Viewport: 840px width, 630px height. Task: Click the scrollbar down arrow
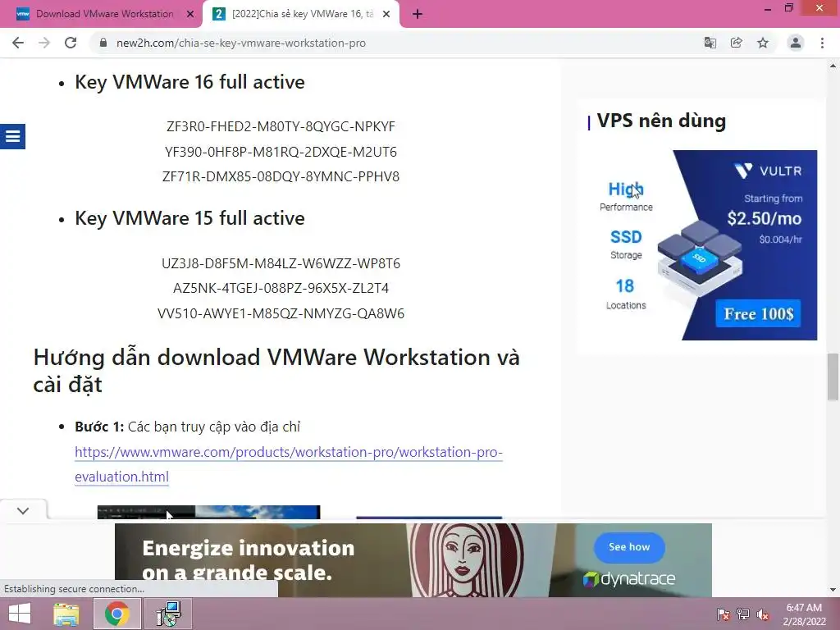[833, 590]
